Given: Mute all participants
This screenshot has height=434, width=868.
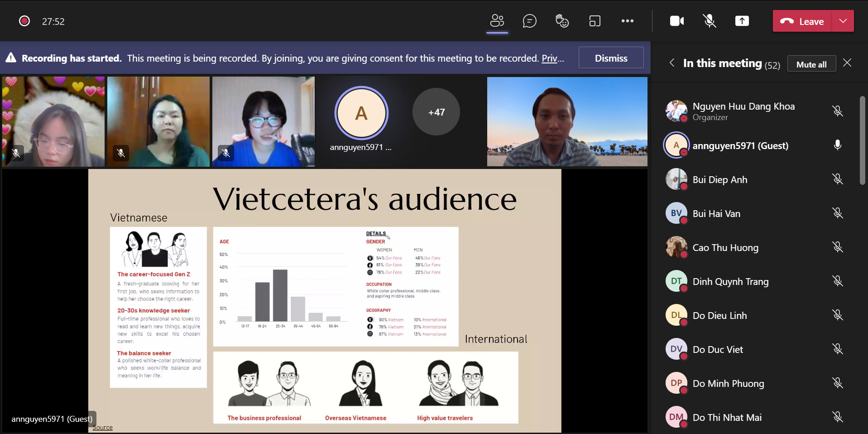Looking at the screenshot, I should point(811,64).
